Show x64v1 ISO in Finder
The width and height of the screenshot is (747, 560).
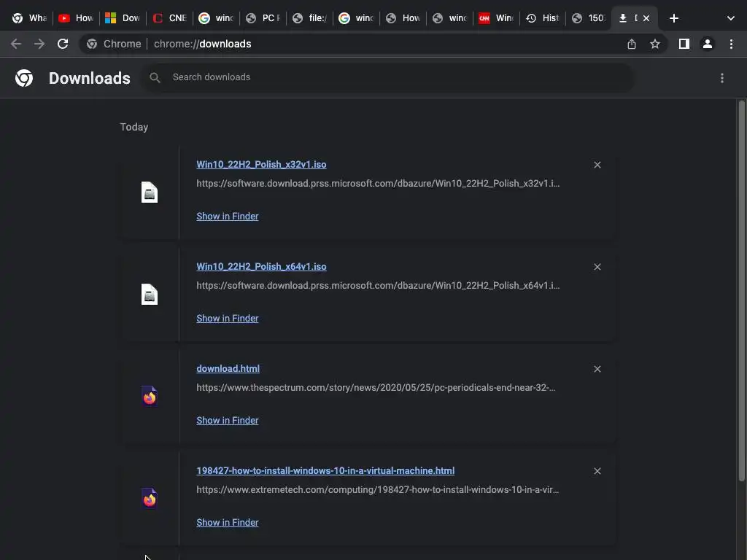[x=228, y=318]
